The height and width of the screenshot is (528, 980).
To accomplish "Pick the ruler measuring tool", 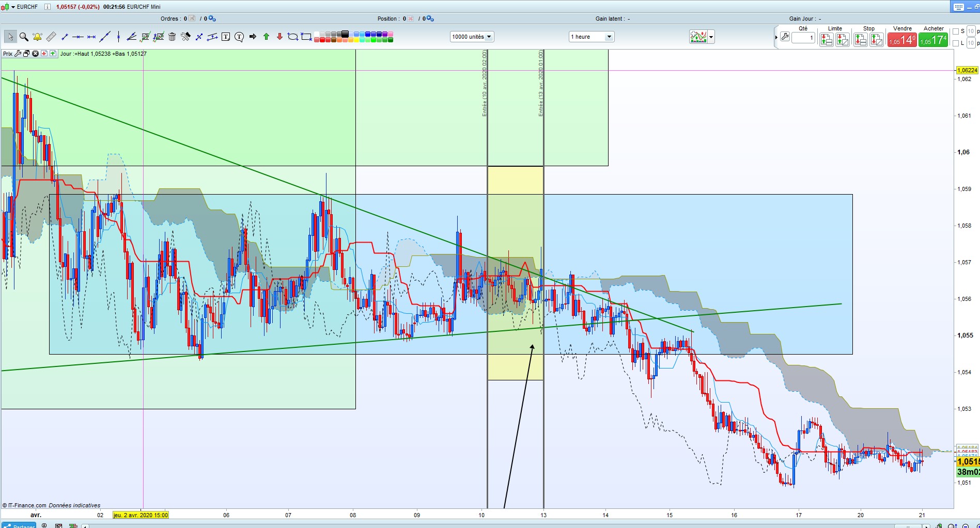I will [51, 37].
